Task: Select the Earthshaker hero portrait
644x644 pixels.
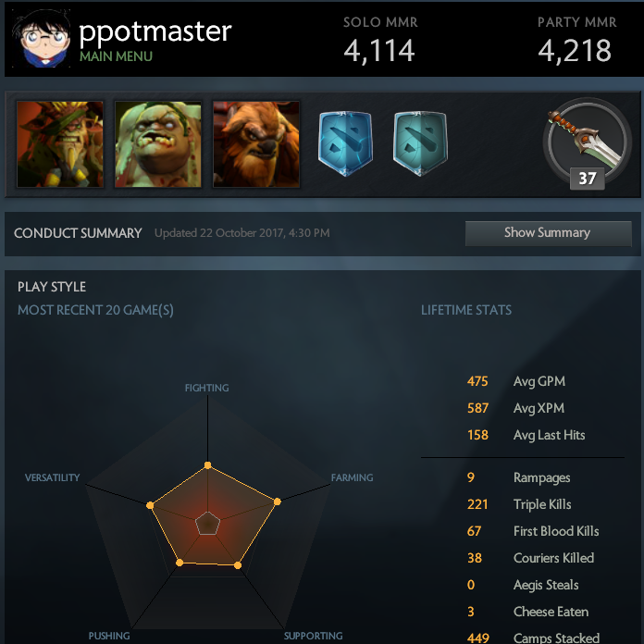Action: (x=256, y=144)
